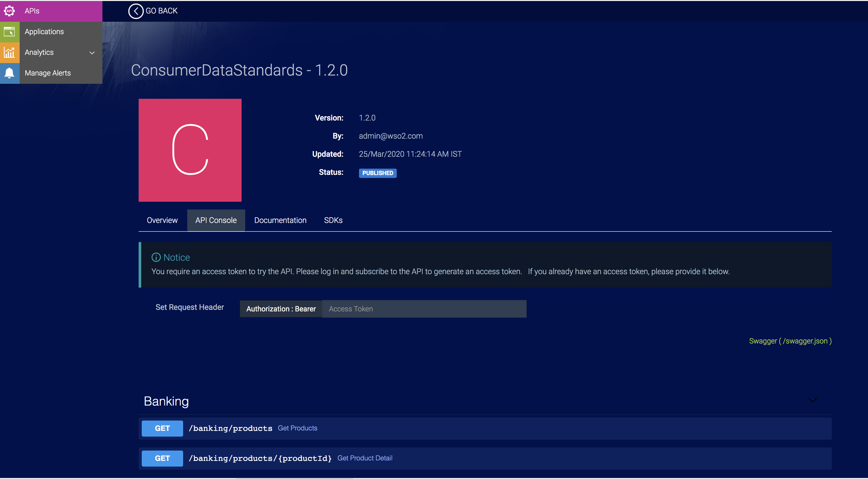
Task: Click the GET button for /banking/products/{productId}
Action: 162,459
